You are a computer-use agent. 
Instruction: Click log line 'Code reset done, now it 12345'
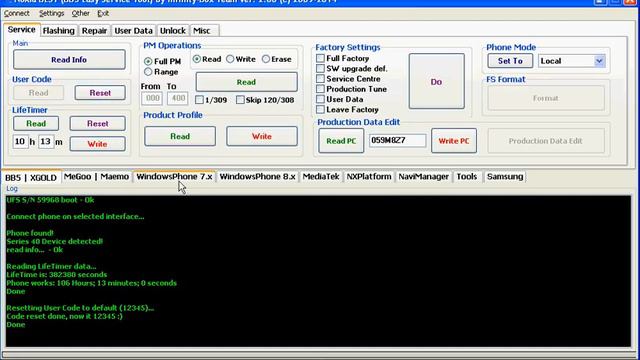[x=64, y=316]
